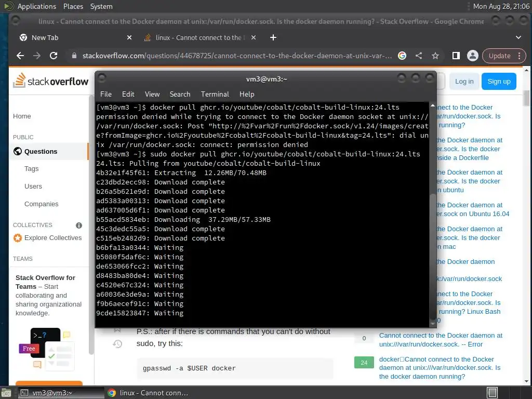Bookmark this page with the star icon

click(435, 56)
